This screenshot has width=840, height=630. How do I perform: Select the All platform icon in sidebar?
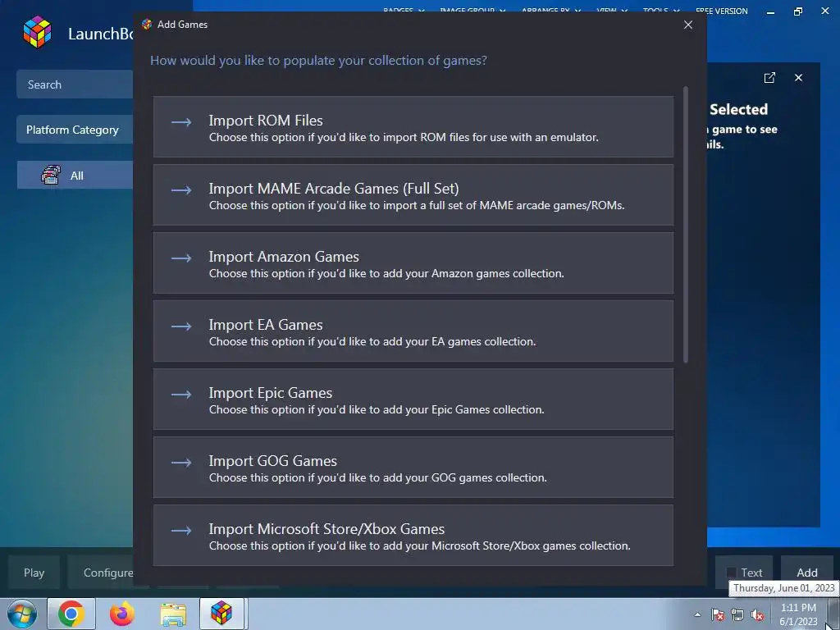51,176
